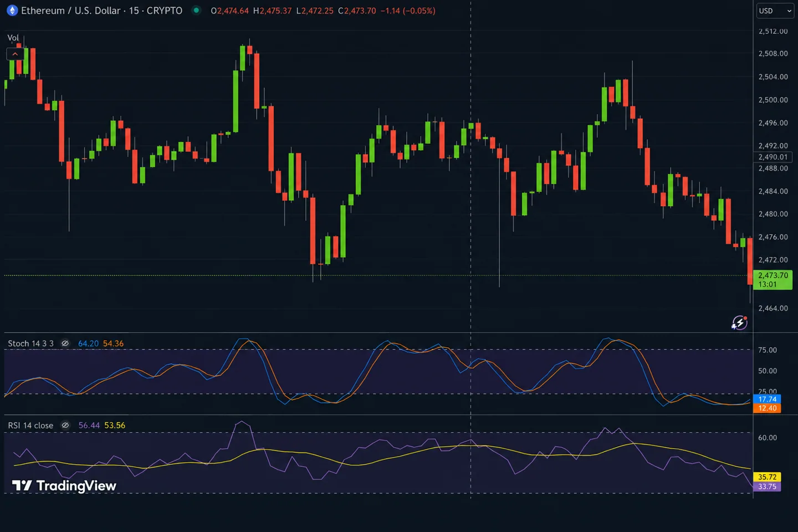This screenshot has height=532, width=798.
Task: Click the 2,464.00 price scale label
Action: (x=773, y=308)
